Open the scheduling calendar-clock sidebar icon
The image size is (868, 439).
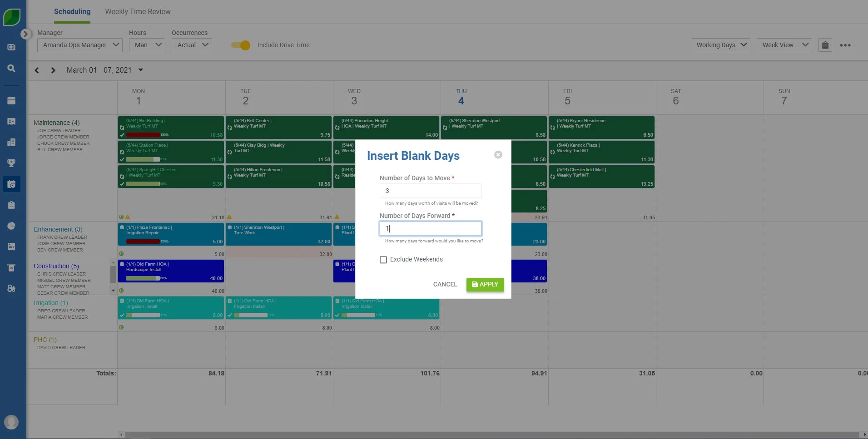coord(11,184)
